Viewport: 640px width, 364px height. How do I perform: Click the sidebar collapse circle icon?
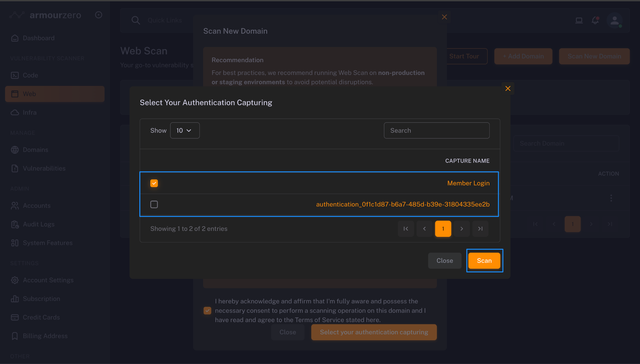point(98,15)
